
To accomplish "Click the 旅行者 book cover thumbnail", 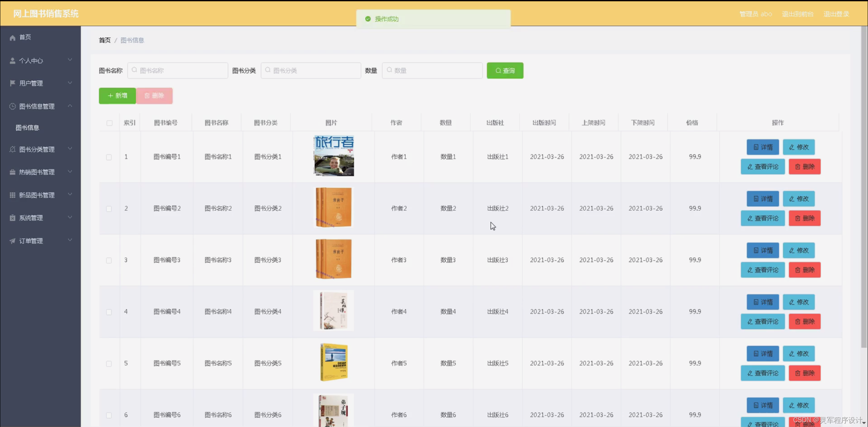I will tap(334, 156).
